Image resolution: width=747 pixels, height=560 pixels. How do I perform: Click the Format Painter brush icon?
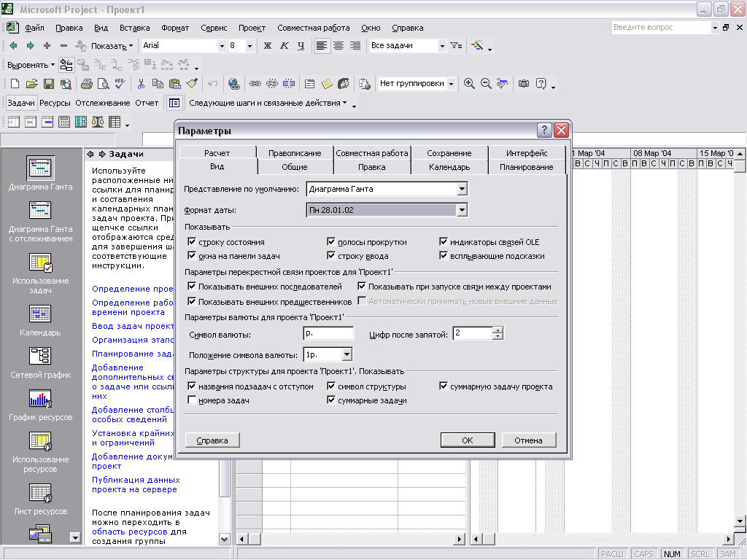tap(192, 84)
